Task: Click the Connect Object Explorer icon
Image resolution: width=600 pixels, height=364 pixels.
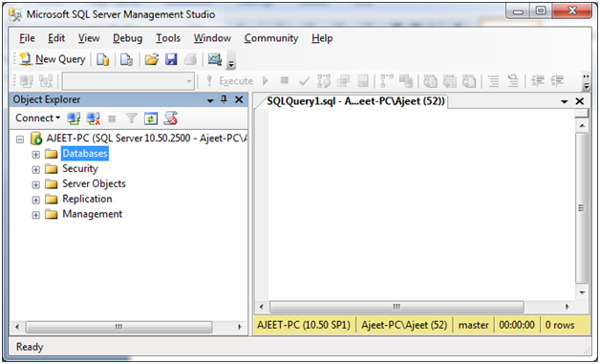Action: tap(74, 118)
